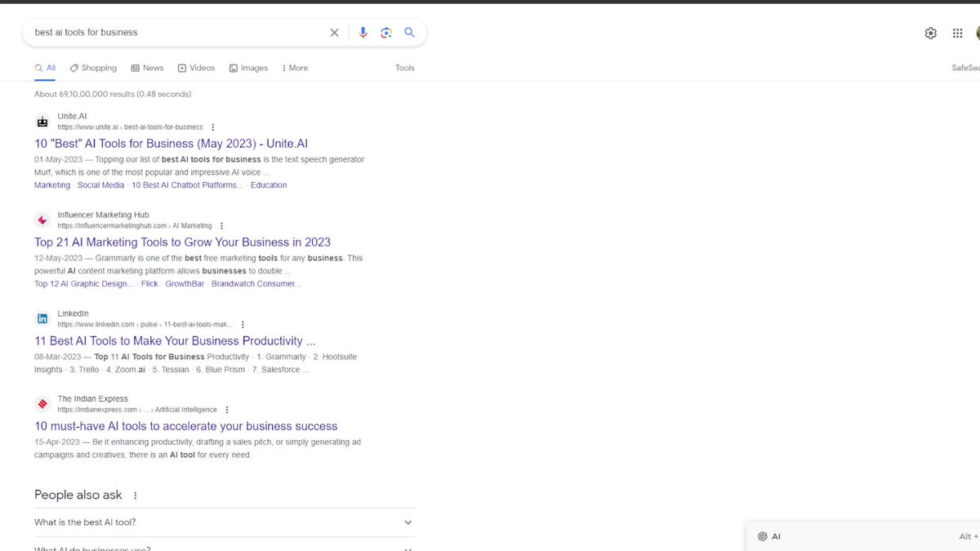Open the GrowthBar sitelink
Screen dimensions: 980x551
coord(185,284)
